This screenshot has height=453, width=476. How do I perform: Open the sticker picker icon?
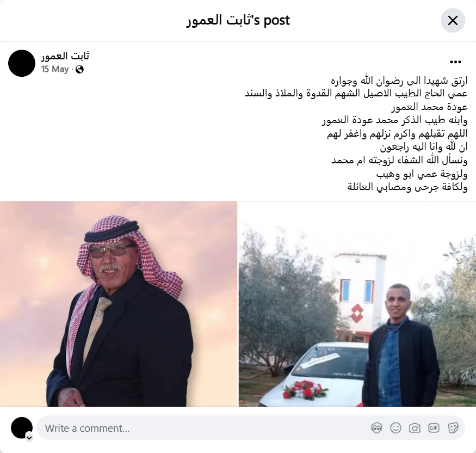(x=453, y=428)
